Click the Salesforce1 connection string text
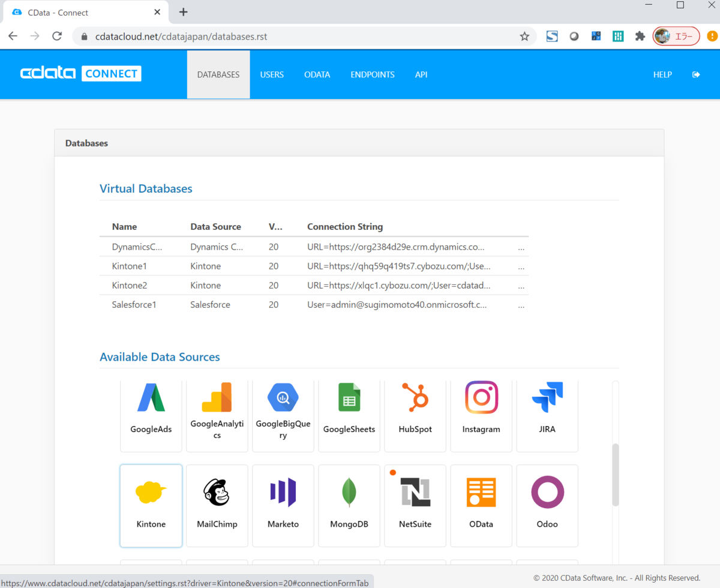 click(397, 304)
